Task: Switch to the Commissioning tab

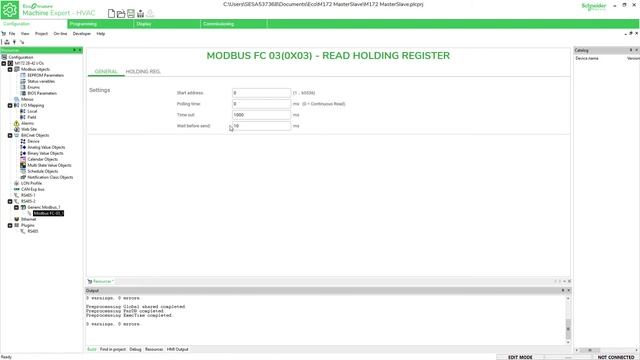Action: pos(234,24)
